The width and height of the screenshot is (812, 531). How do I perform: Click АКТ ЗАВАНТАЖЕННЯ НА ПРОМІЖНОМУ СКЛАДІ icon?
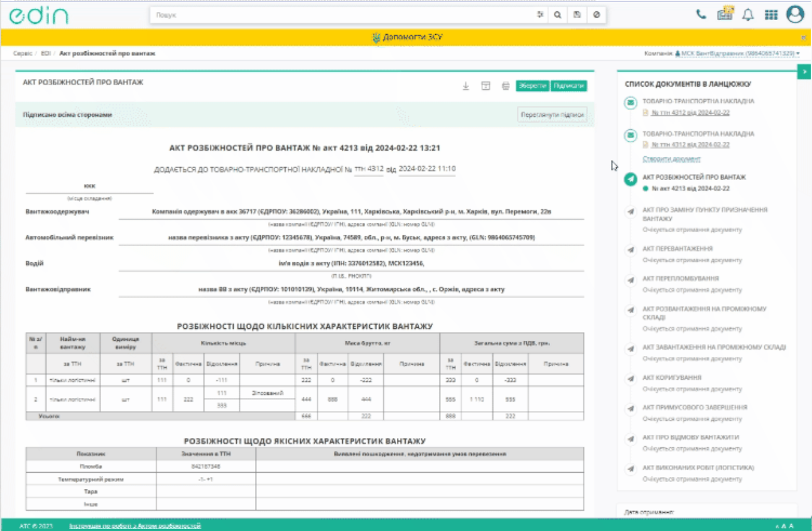click(631, 348)
